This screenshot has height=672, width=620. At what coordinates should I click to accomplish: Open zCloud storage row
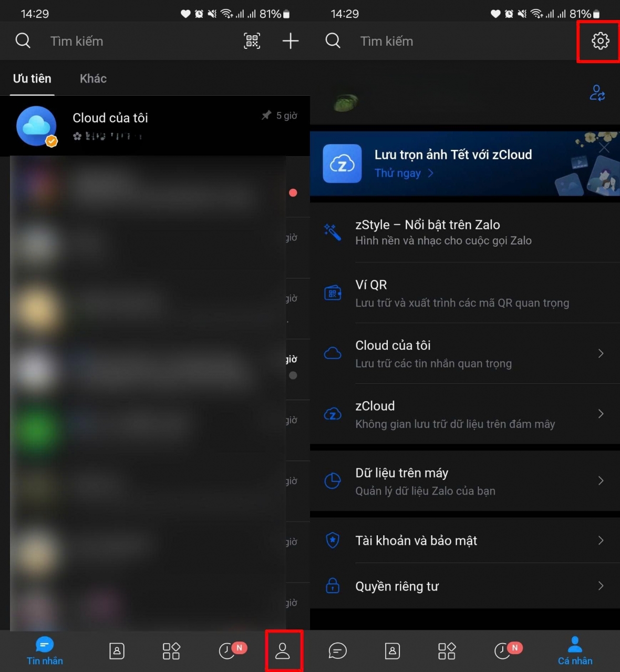(465, 414)
